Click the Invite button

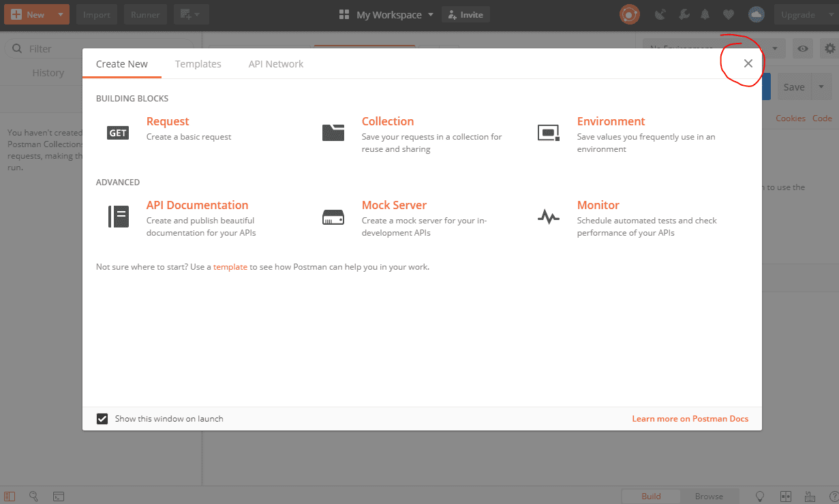pyautogui.click(x=466, y=14)
